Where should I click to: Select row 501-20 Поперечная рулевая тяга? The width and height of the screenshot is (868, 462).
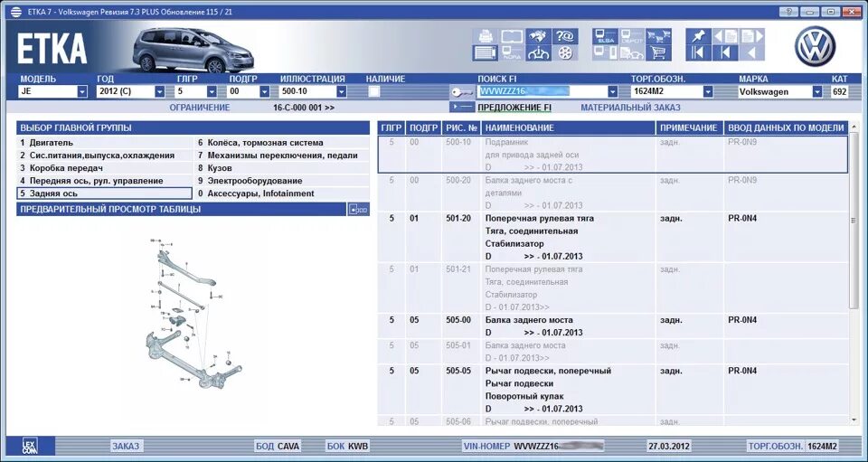(613, 238)
